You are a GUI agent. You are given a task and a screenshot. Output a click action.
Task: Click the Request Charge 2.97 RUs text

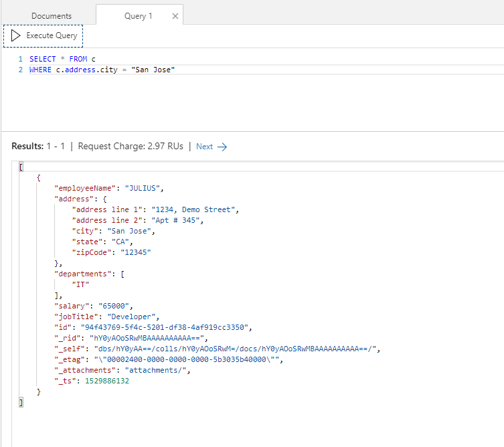tap(133, 147)
